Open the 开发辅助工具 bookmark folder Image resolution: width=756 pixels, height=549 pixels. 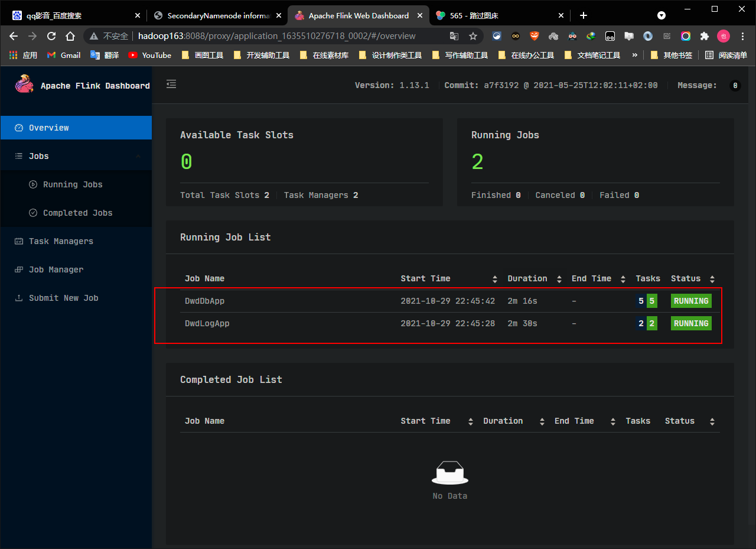262,55
